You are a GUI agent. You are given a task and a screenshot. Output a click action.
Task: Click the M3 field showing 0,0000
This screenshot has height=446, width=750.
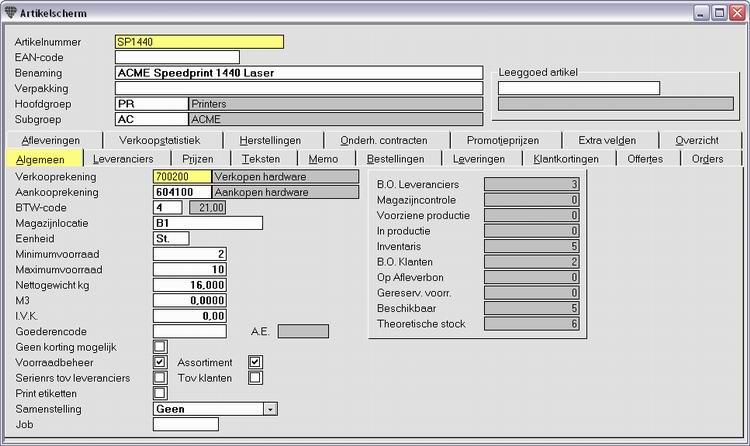pyautogui.click(x=190, y=301)
